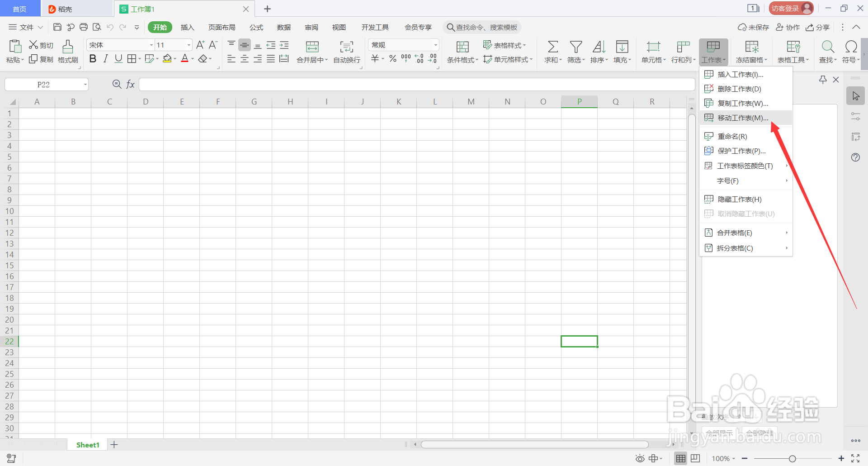Select the Sheet1 tab
The width and height of the screenshot is (868, 466).
tap(88, 445)
